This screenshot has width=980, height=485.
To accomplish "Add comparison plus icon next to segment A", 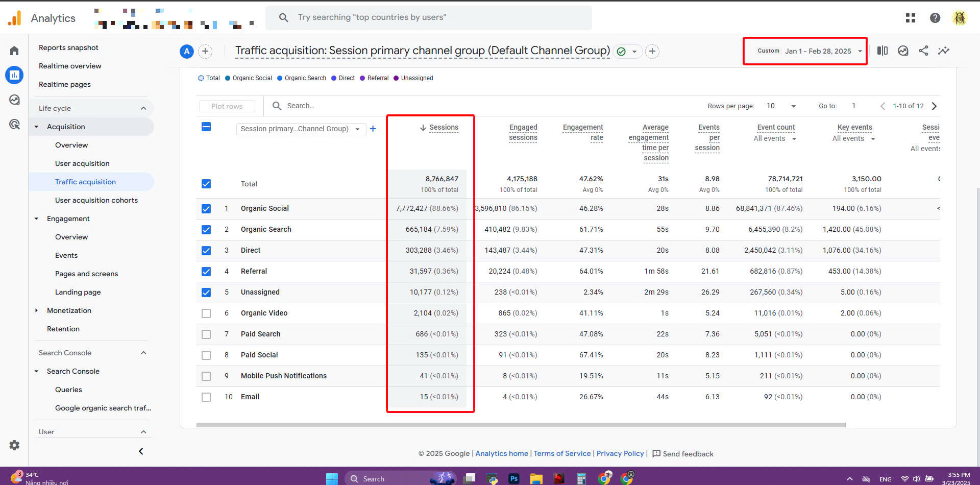I will point(205,51).
